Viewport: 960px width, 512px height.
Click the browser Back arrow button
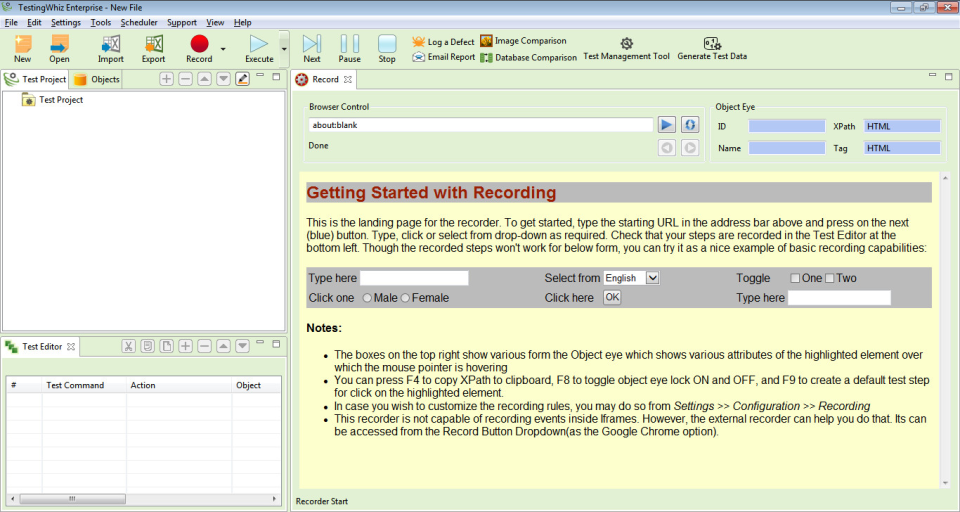[667, 148]
